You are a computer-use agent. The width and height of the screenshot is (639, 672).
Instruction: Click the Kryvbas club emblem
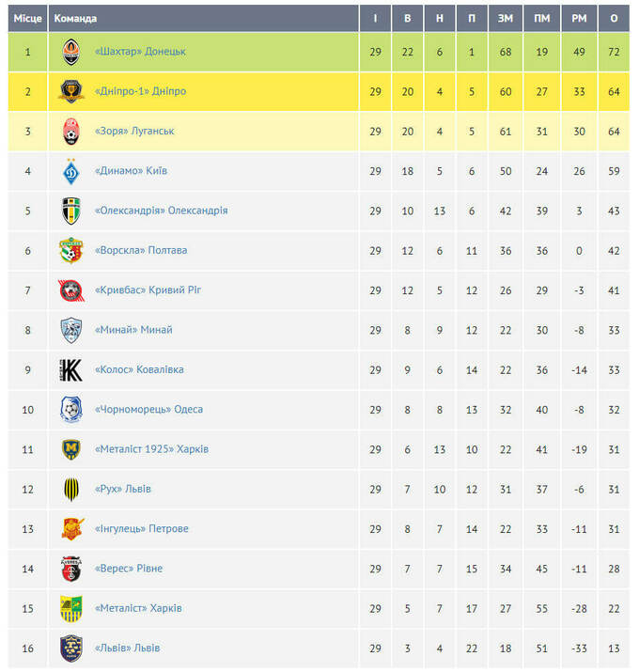point(71,290)
